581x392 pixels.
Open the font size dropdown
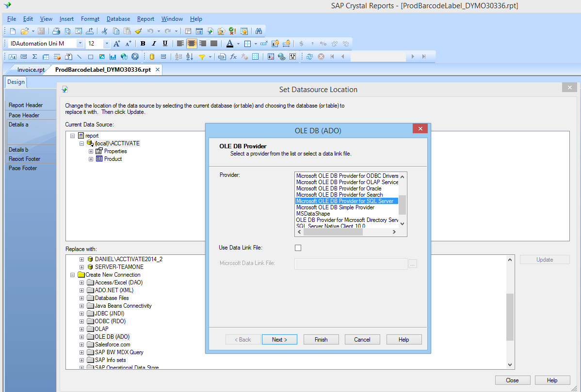(107, 44)
